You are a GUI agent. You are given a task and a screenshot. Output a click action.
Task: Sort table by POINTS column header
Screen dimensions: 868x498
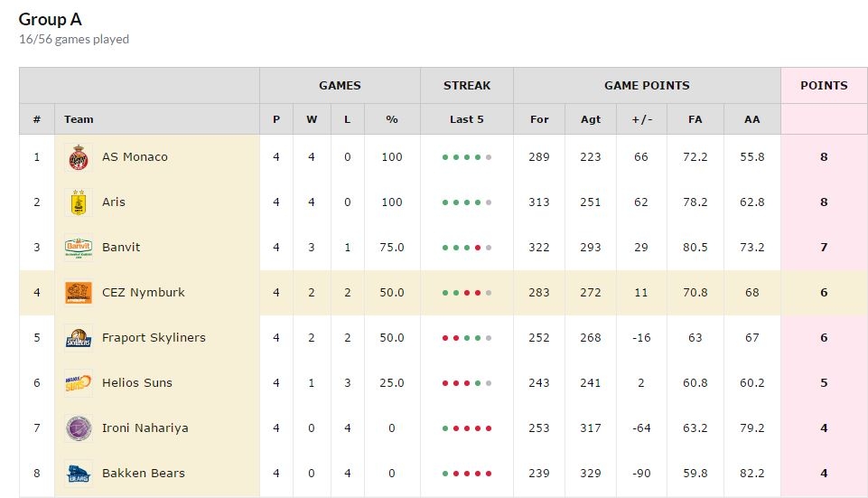click(x=824, y=85)
